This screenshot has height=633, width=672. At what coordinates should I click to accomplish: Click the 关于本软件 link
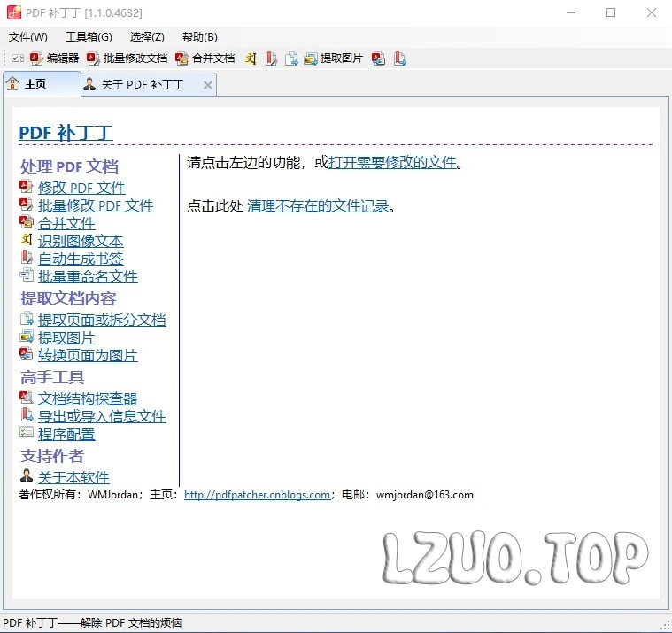point(73,477)
